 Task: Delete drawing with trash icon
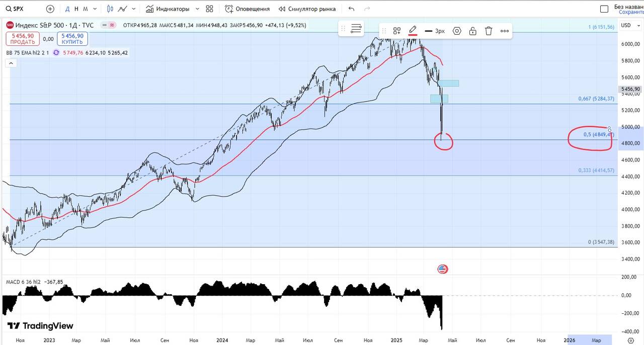point(489,31)
